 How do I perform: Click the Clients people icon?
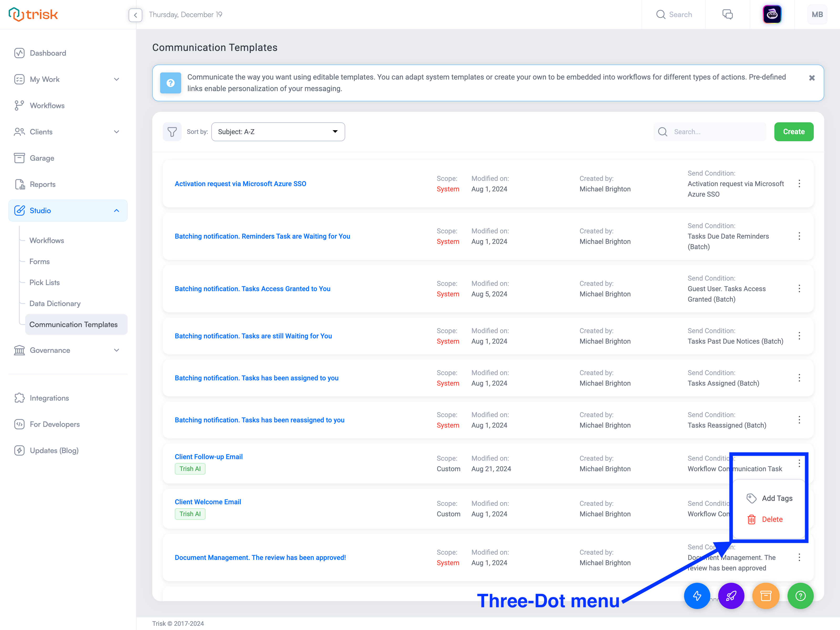tap(19, 132)
